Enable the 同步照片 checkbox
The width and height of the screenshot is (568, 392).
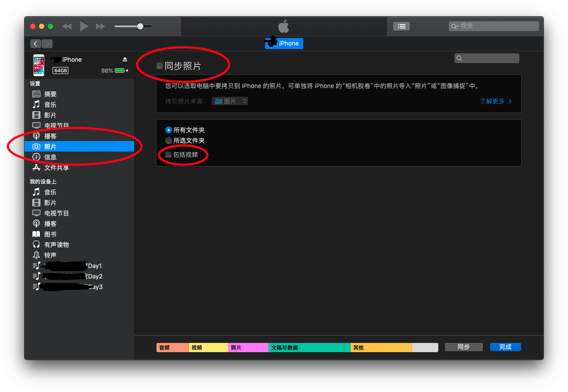pos(160,66)
